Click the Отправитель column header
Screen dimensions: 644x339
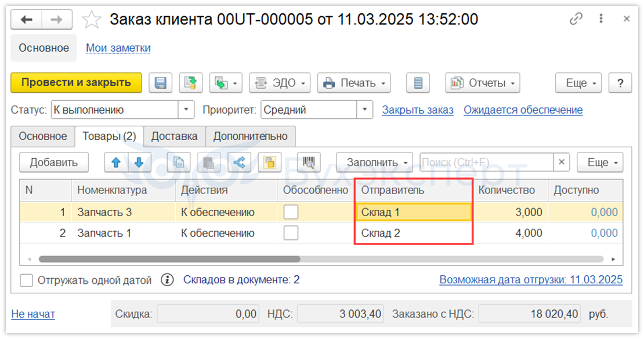click(x=414, y=191)
